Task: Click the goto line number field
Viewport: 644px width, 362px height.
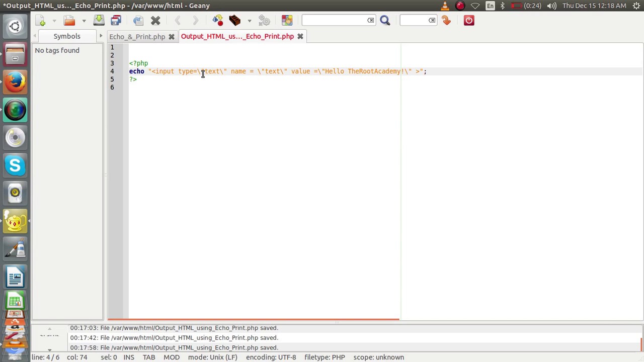Action: click(414, 20)
